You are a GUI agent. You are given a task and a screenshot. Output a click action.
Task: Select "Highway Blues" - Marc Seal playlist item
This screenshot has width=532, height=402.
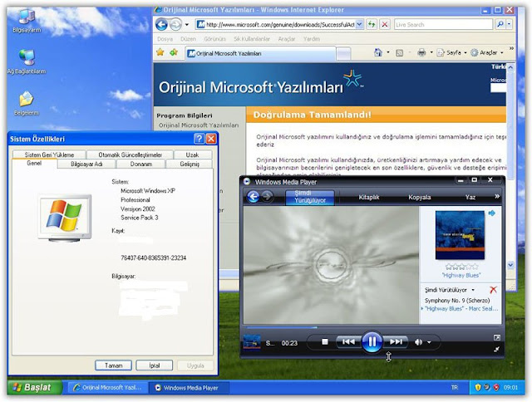(461, 309)
